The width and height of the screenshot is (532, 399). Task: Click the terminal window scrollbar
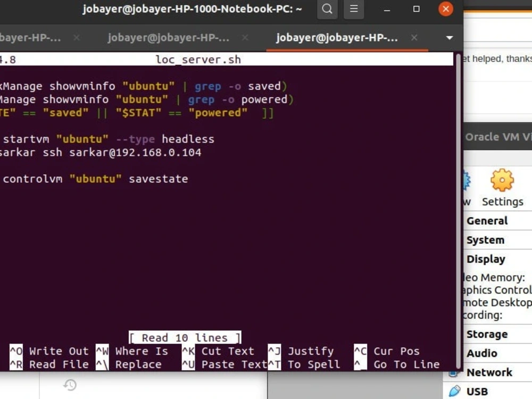pos(459,213)
